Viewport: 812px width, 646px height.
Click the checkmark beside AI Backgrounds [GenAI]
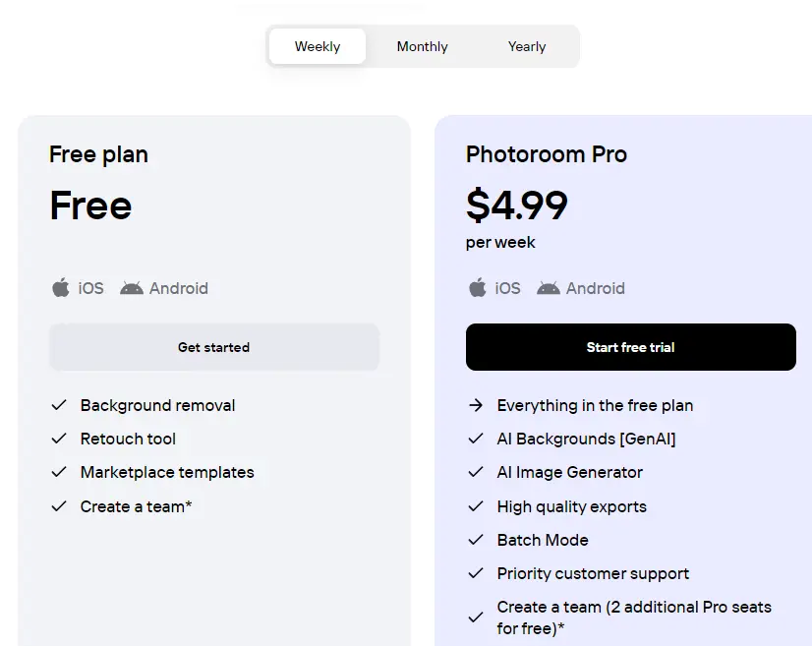(476, 439)
